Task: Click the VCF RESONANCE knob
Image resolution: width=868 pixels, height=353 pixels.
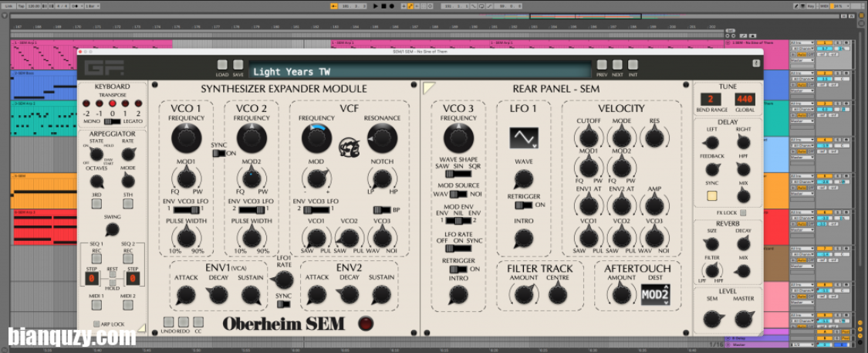Action: coord(381,138)
